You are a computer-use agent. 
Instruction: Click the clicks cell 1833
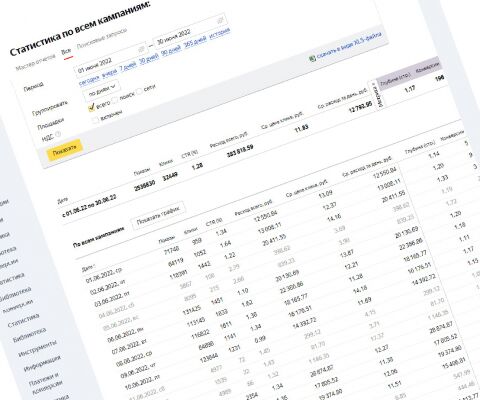[221, 313]
